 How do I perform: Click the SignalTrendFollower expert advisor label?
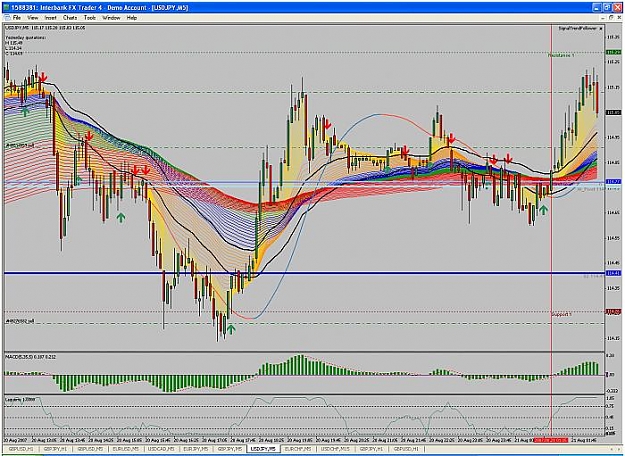pos(578,28)
